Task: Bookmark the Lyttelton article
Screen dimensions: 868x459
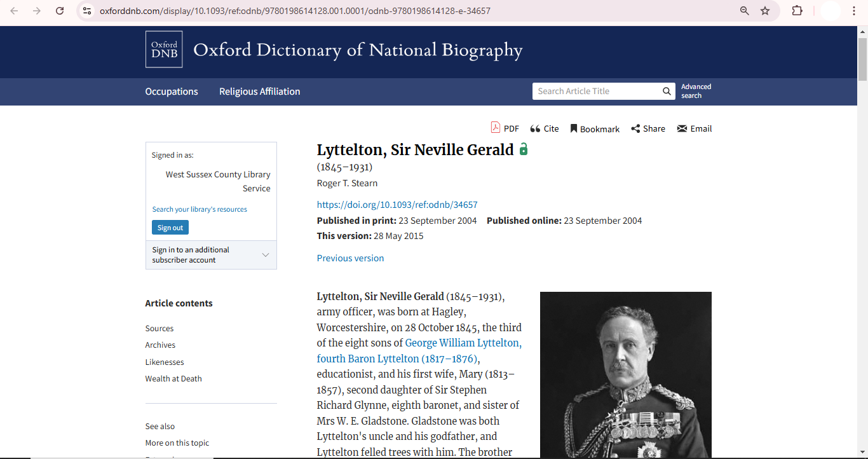Action: pos(595,128)
